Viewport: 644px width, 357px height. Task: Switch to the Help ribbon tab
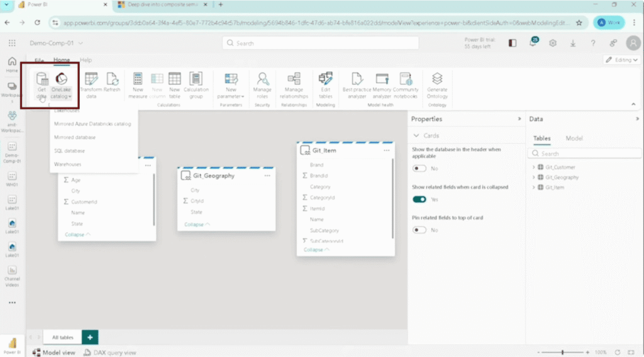pos(86,60)
